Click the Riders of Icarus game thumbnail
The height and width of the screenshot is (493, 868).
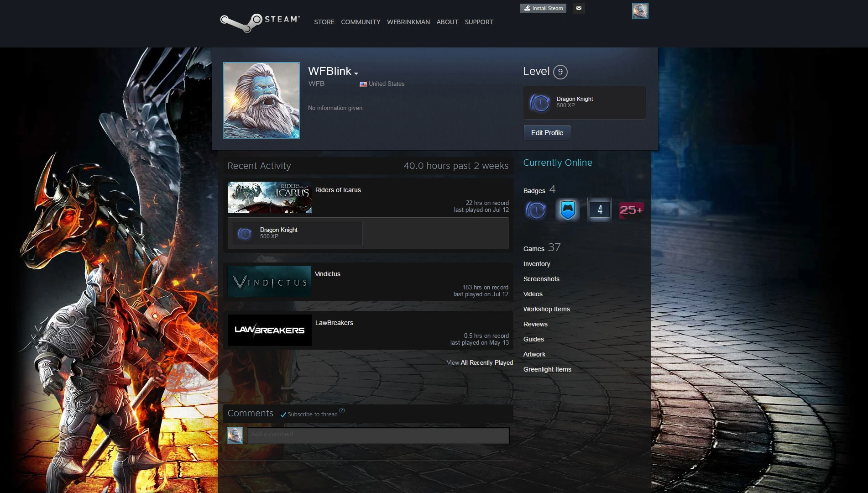click(x=270, y=198)
